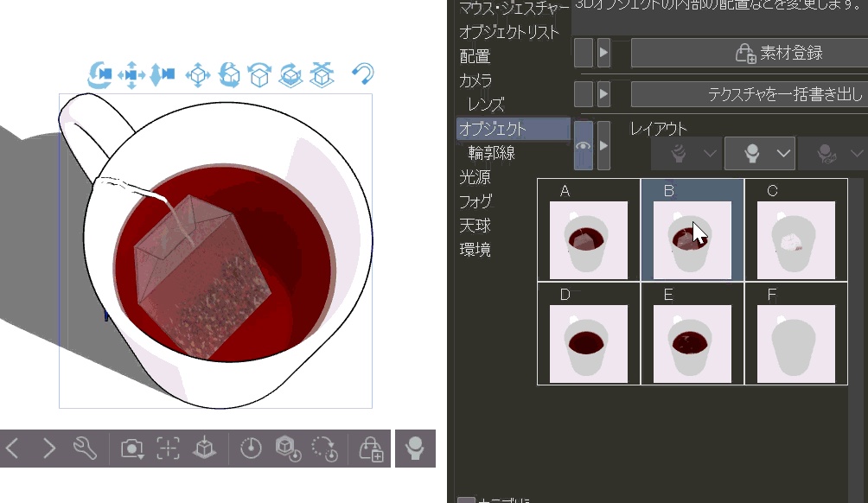Open object details via wrench icon
Image resolution: width=868 pixels, height=503 pixels.
pyautogui.click(x=86, y=449)
